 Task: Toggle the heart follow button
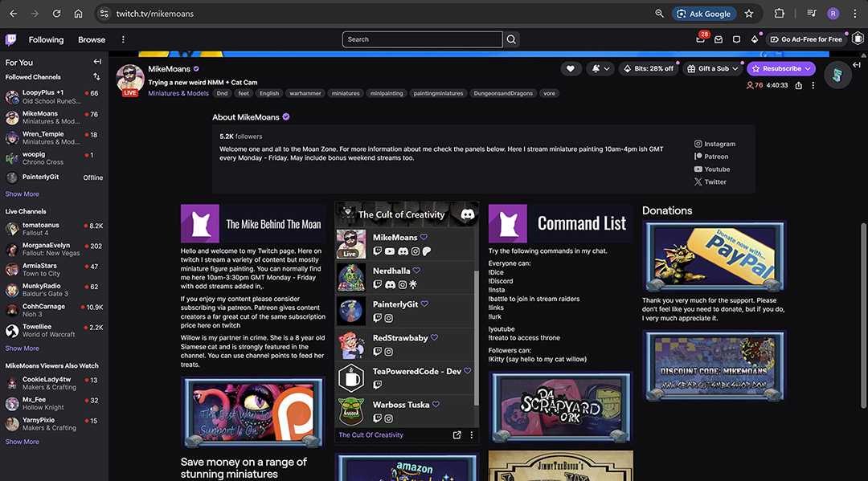pyautogui.click(x=571, y=69)
